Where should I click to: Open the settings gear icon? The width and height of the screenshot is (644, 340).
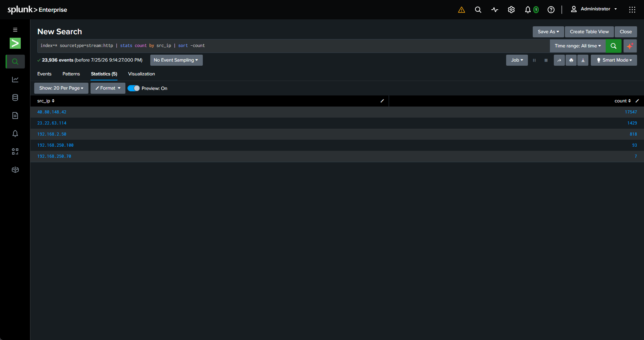tap(511, 10)
